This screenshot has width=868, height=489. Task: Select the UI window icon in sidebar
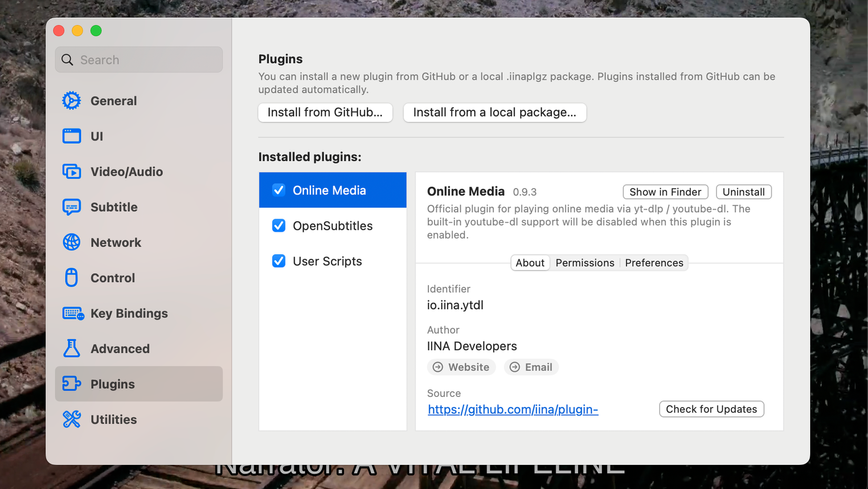point(70,136)
